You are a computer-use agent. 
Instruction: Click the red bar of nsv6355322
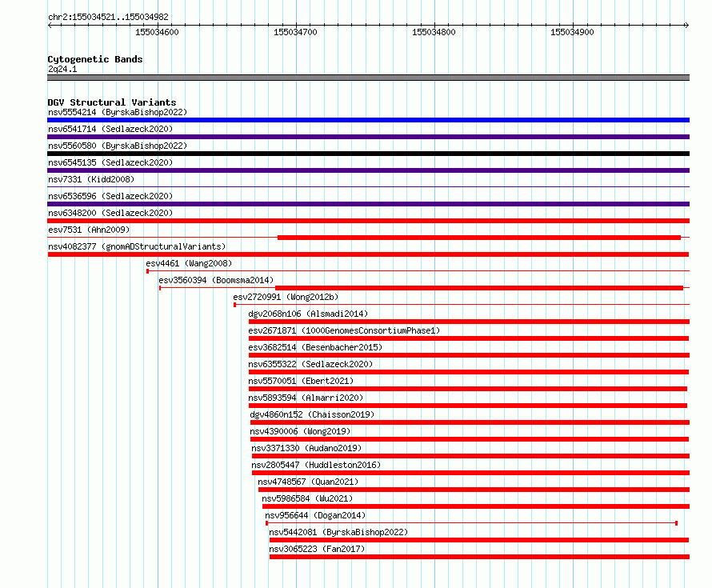(469, 372)
